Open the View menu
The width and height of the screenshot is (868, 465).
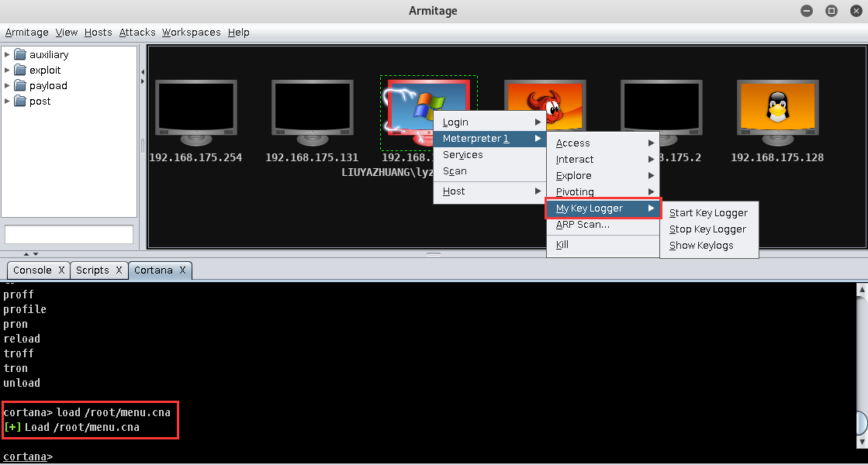pos(67,32)
